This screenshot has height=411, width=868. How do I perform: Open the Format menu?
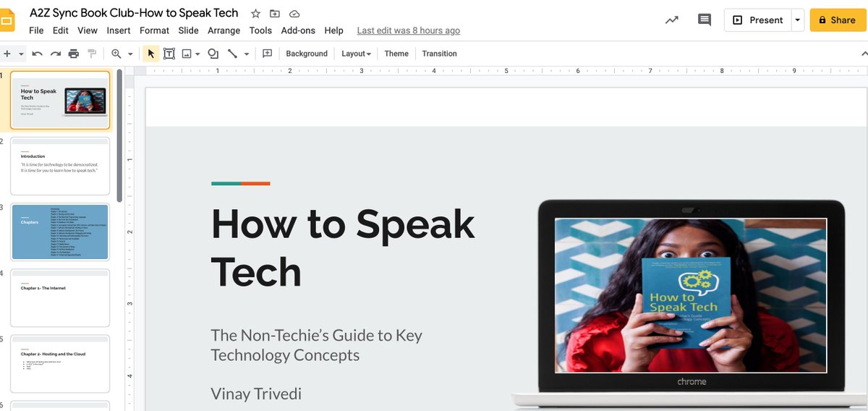[154, 30]
